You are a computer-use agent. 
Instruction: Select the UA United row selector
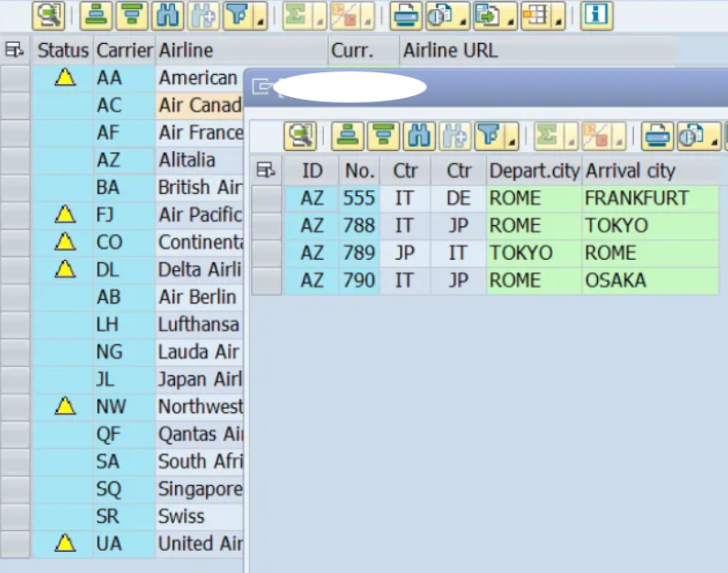16,544
